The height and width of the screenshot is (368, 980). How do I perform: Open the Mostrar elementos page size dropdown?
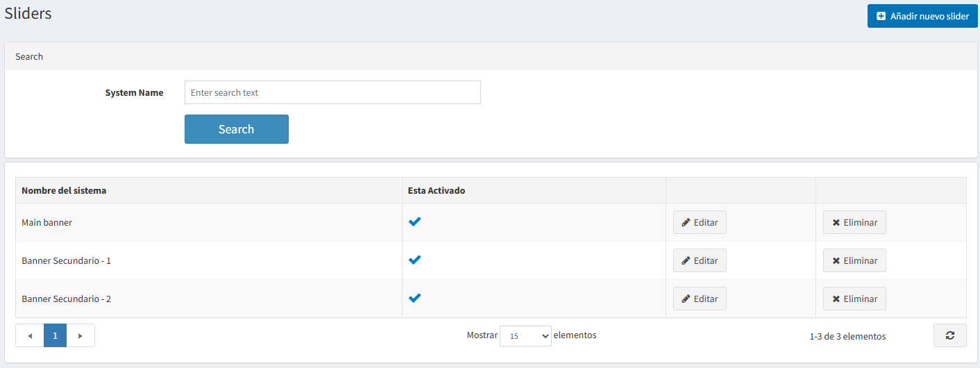pyautogui.click(x=525, y=336)
